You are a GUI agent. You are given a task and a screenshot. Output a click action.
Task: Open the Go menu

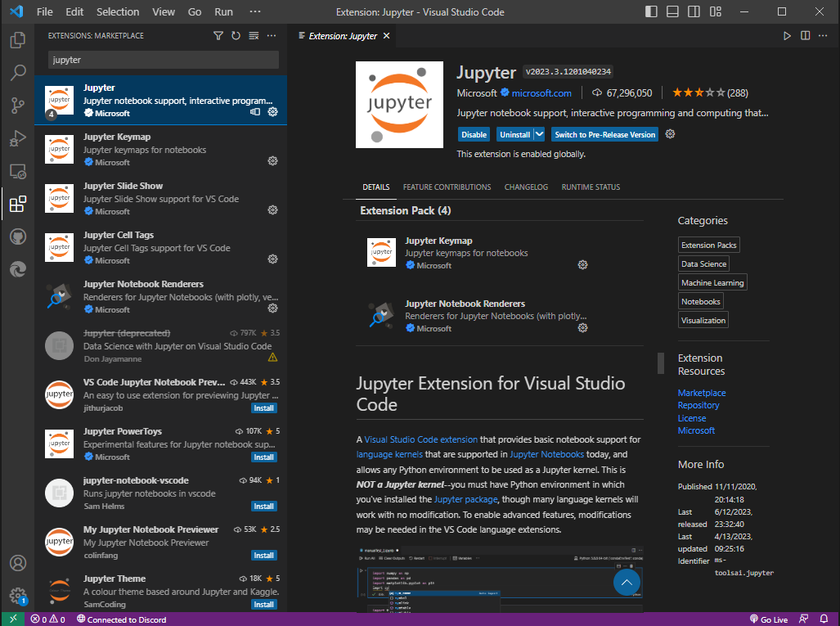point(195,11)
